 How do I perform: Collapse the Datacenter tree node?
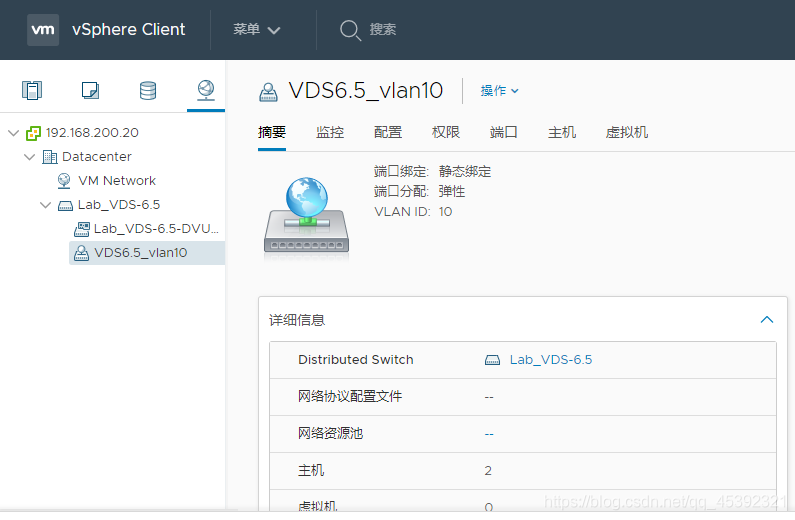click(x=30, y=157)
